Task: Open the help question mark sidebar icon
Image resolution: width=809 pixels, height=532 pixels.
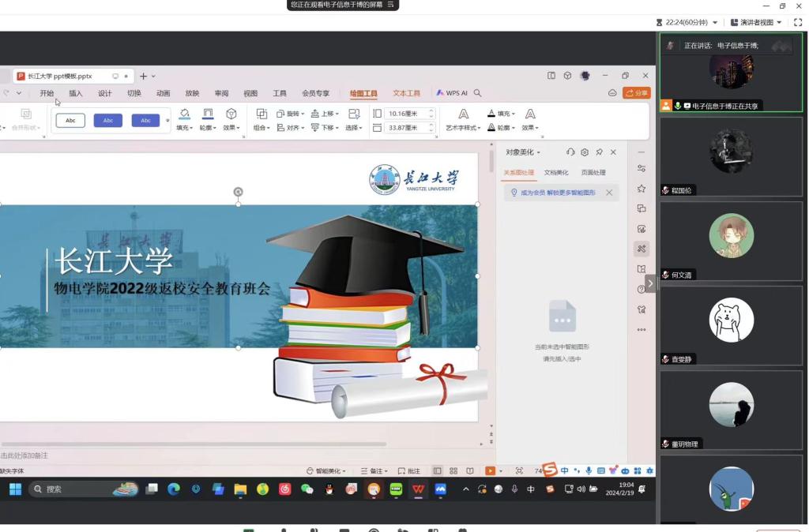Action: [642, 289]
